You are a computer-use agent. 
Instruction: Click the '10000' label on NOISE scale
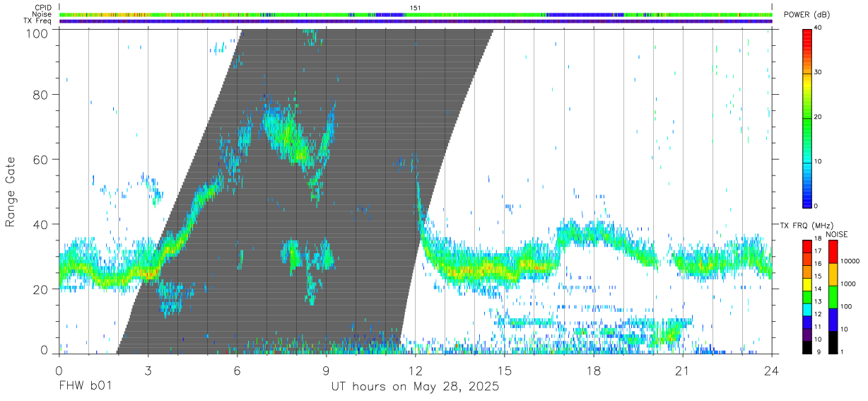(850, 262)
